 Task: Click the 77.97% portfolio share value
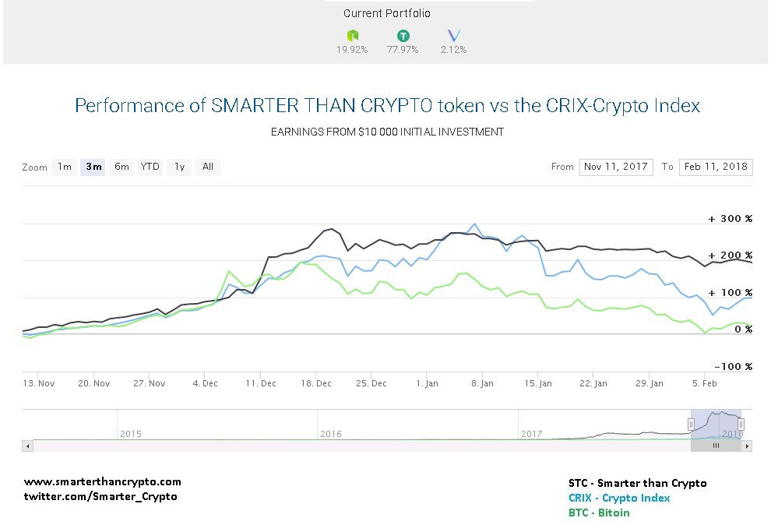point(403,50)
